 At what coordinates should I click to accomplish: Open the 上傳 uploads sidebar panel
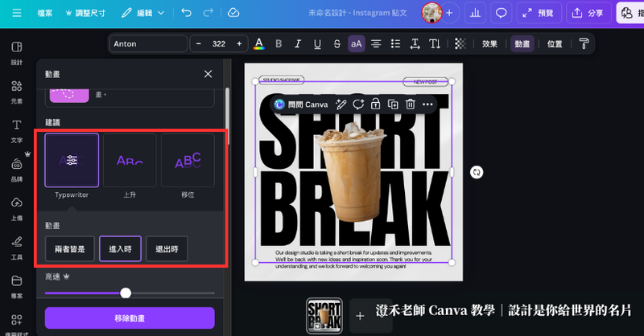coord(16,209)
